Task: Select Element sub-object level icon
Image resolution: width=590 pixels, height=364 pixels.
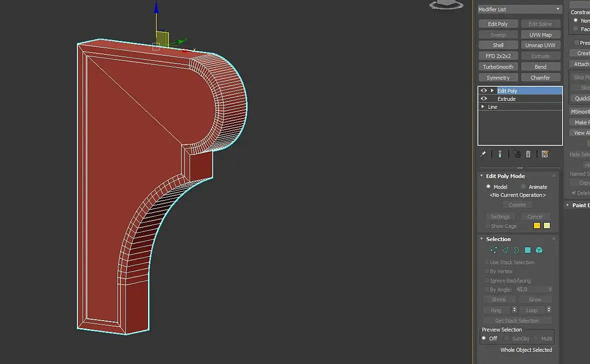Action: (539, 250)
